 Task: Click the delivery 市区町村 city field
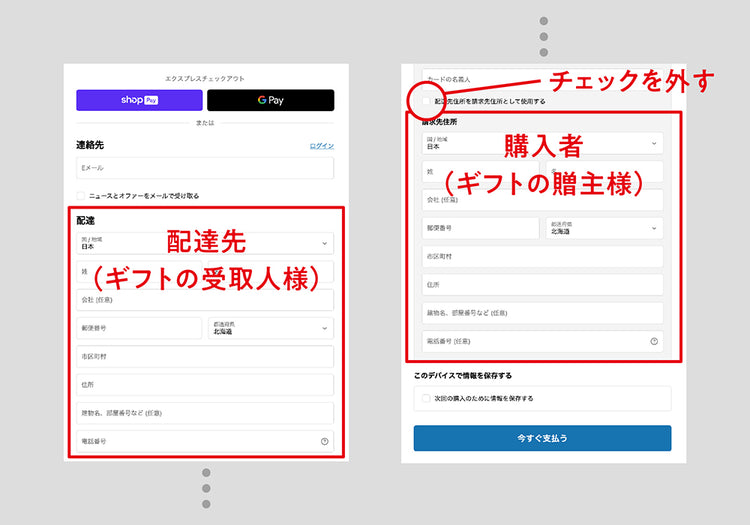tap(205, 357)
